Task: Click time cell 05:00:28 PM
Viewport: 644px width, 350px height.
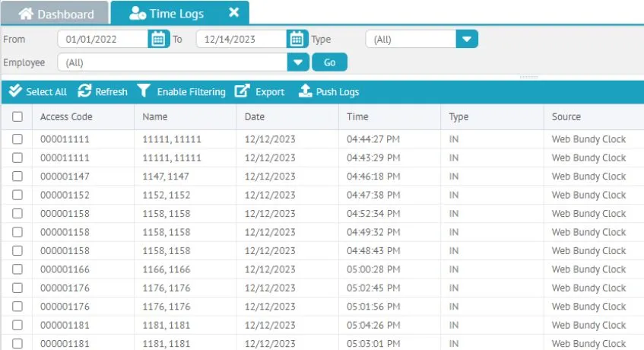Action: click(373, 269)
